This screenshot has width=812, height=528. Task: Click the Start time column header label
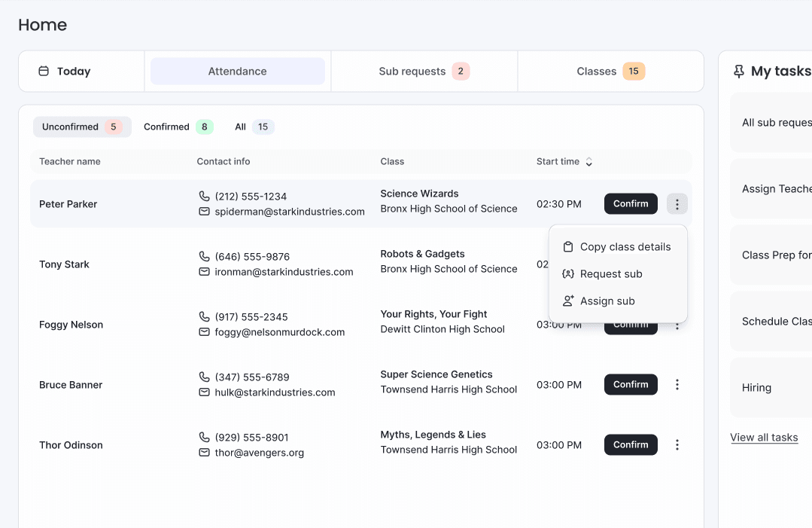558,162
